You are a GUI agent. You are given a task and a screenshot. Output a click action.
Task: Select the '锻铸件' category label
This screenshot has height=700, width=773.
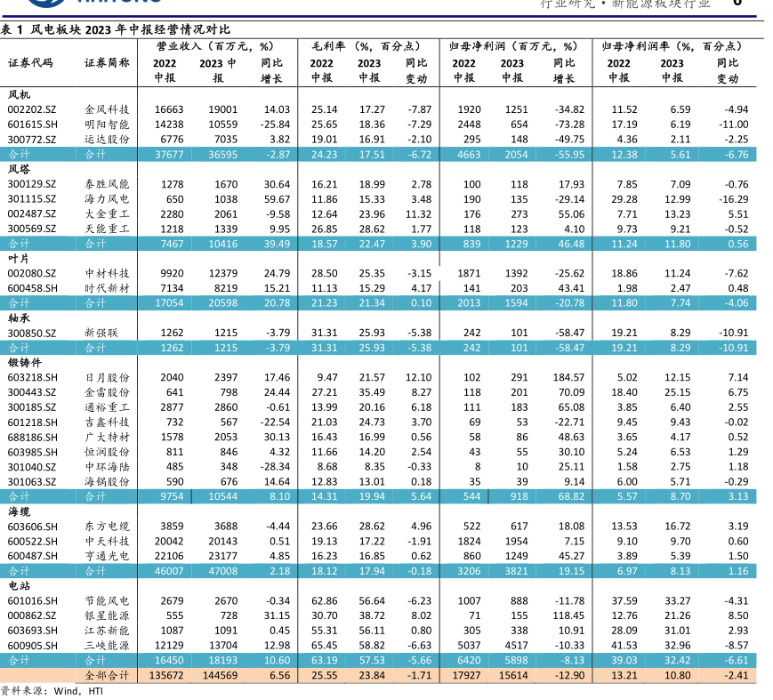(x=25, y=362)
